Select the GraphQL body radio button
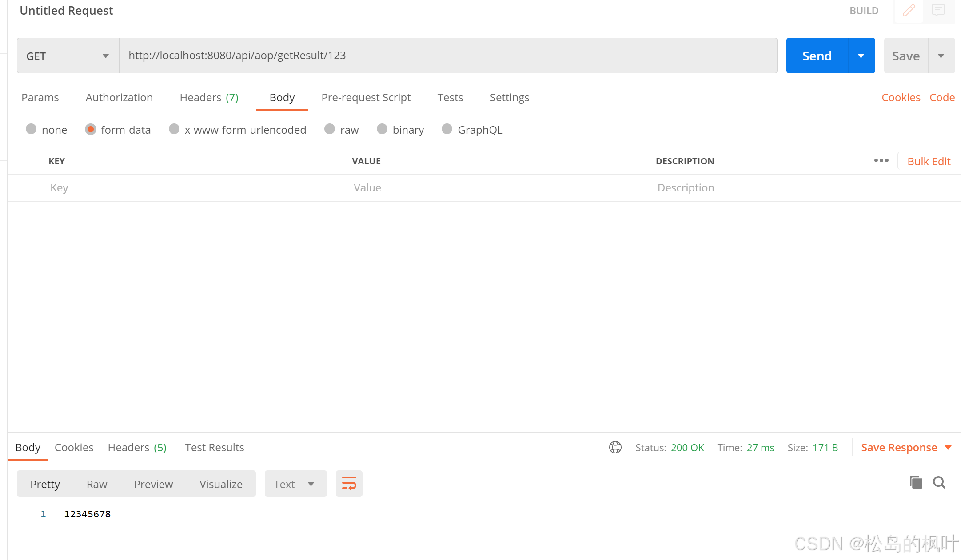 tap(447, 129)
